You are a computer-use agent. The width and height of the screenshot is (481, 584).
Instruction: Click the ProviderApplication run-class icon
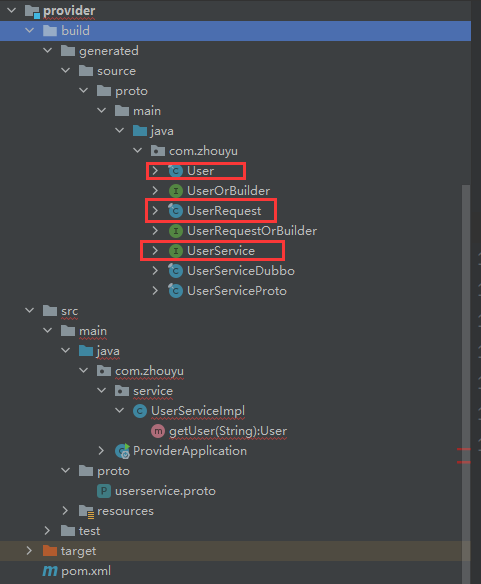(122, 451)
